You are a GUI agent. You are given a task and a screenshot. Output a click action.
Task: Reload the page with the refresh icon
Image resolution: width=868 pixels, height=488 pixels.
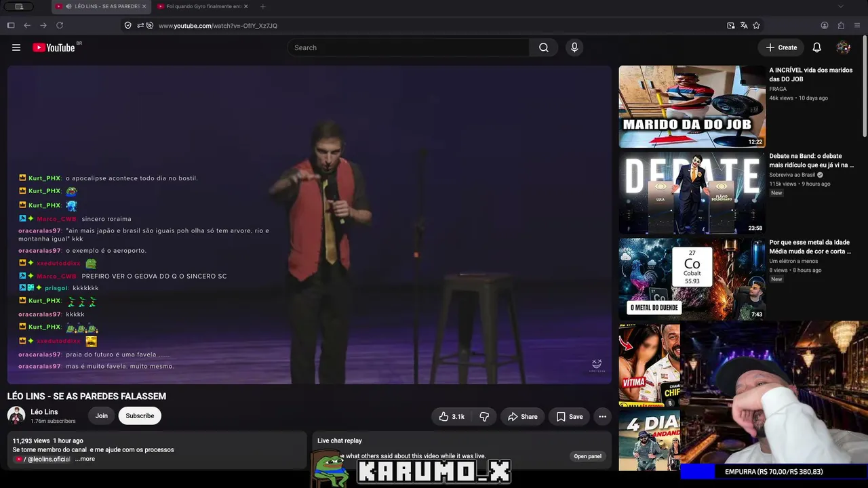60,26
